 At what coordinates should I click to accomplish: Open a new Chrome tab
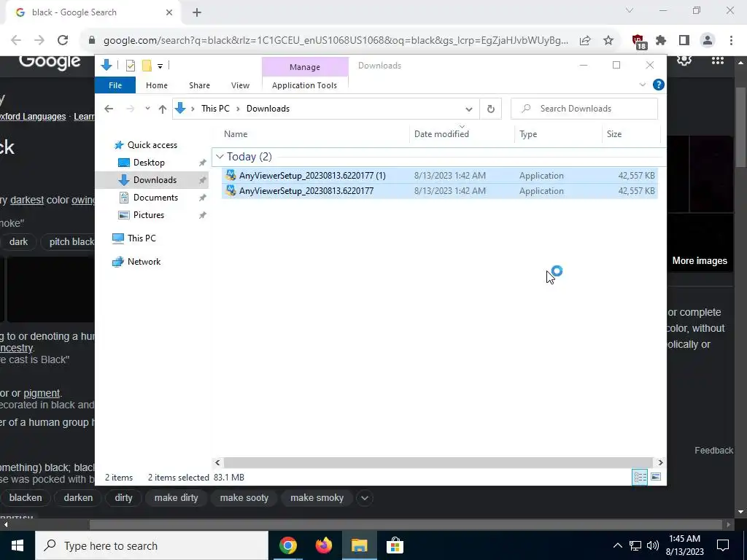coord(197,12)
